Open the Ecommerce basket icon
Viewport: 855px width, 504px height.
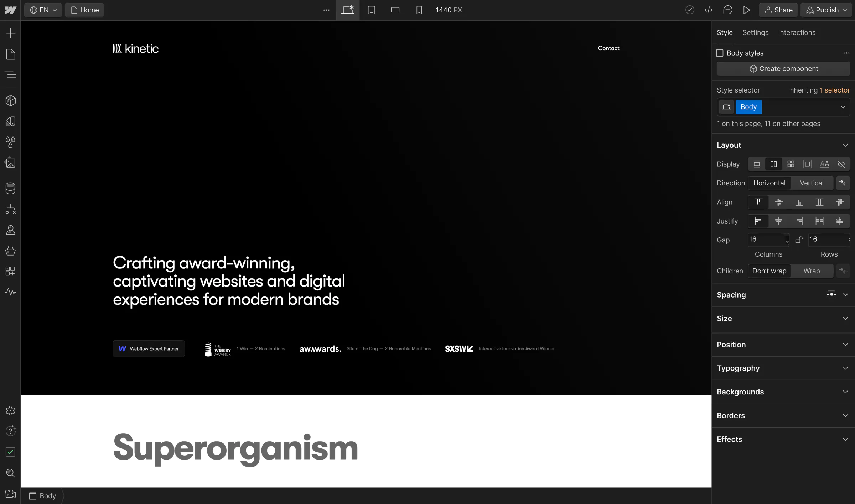pos(10,251)
